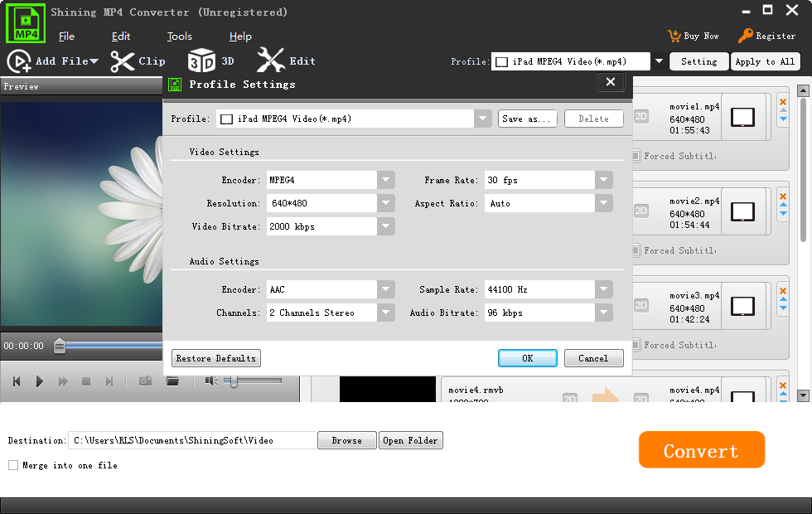Viewport: 812px width, 514px height.
Task: Open the snapshot folder icon
Action: click(x=172, y=381)
